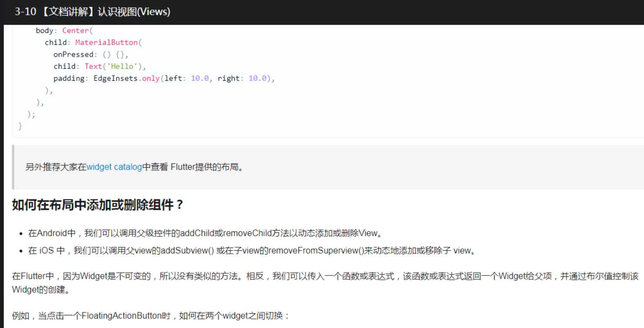Click code line 'child: MaterialButton('
Screen dimensions: 644x328
pyautogui.click(x=93, y=43)
